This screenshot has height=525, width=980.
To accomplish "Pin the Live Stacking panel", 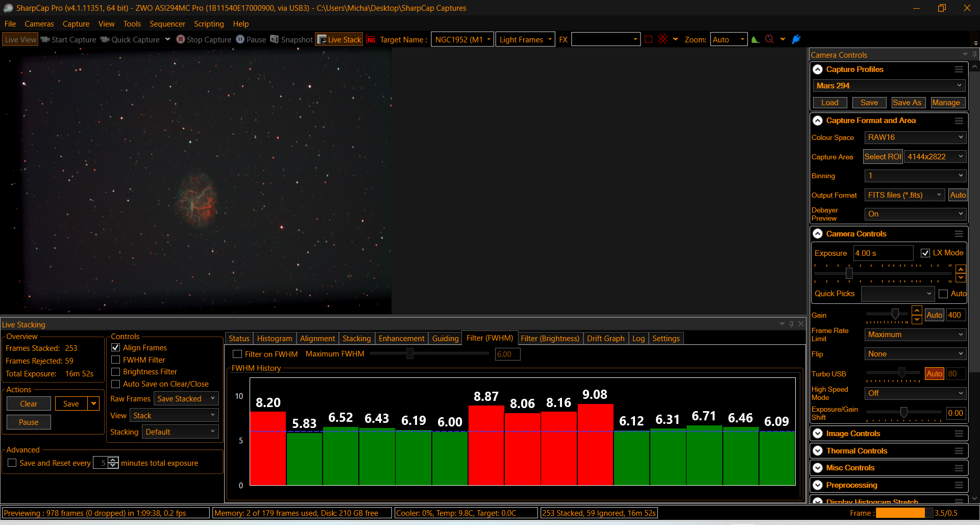I will pos(792,324).
